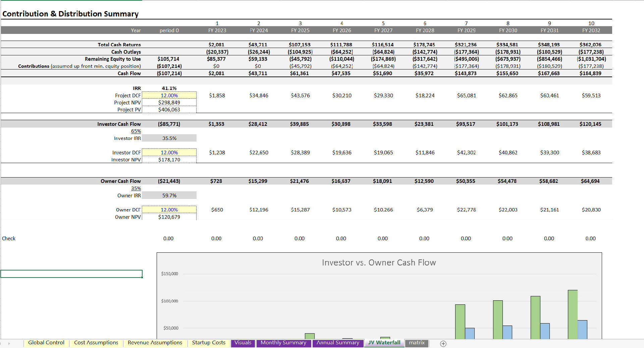Select period 0 Check value 0.00
Image resolution: width=644 pixels, height=348 pixels.
tap(168, 239)
